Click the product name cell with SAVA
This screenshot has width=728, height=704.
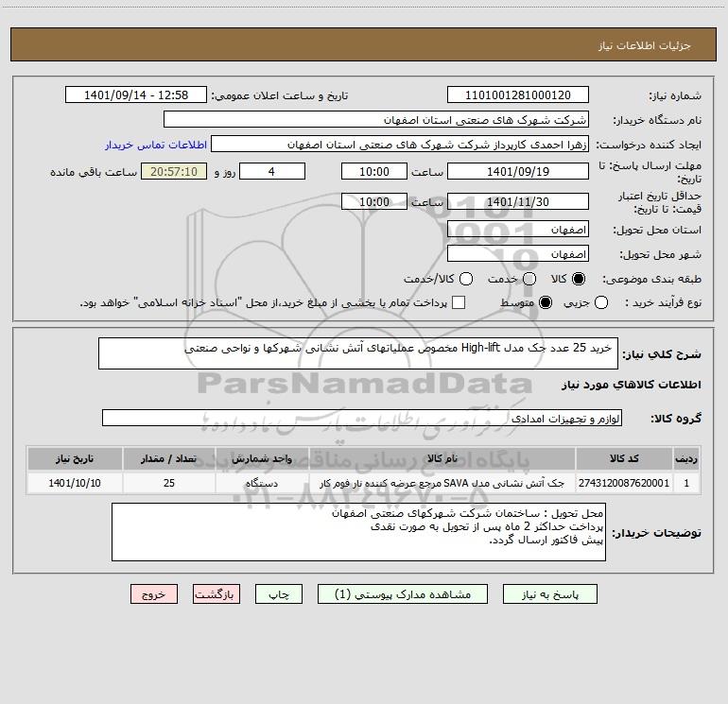(442, 483)
